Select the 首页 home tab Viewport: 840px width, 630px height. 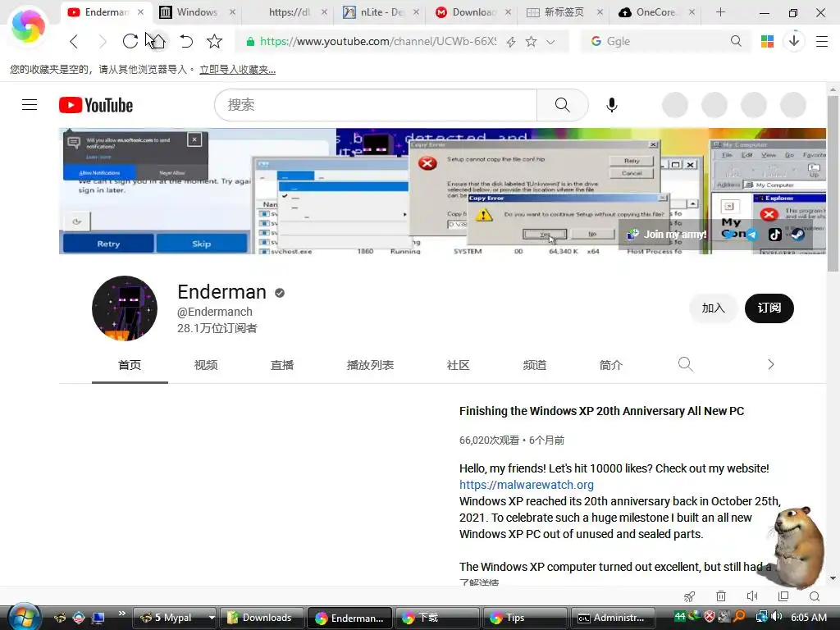tap(130, 365)
